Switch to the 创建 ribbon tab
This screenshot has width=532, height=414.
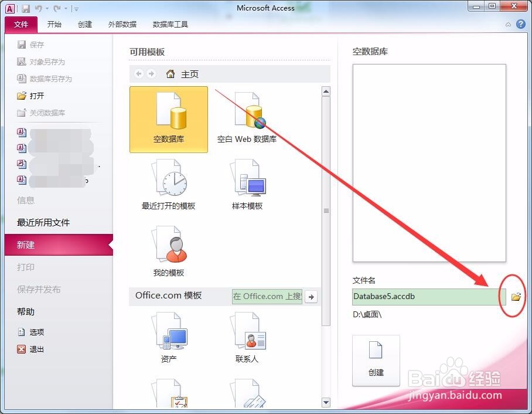pyautogui.click(x=85, y=25)
